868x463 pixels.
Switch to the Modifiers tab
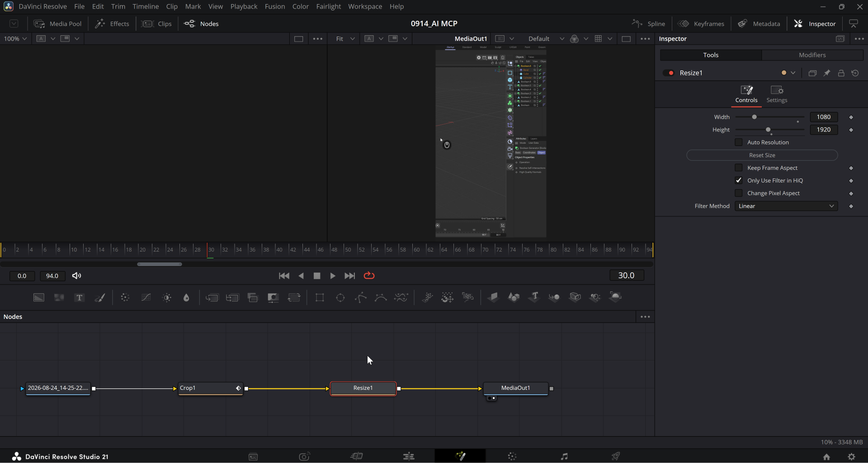pos(812,55)
